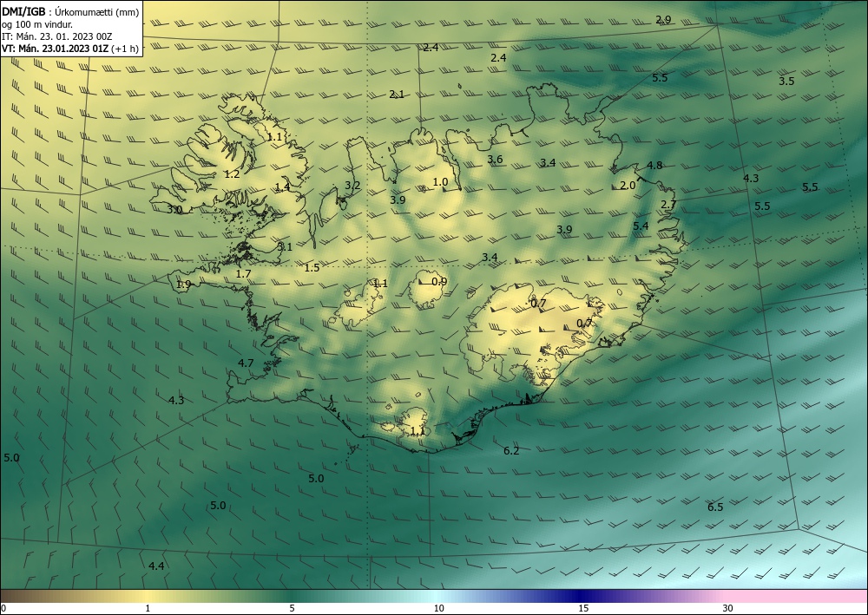The height and width of the screenshot is (615, 868).
Task: Click the valid time 'VT: Mán. 23.01.2023 01Z'
Action: 56,49
